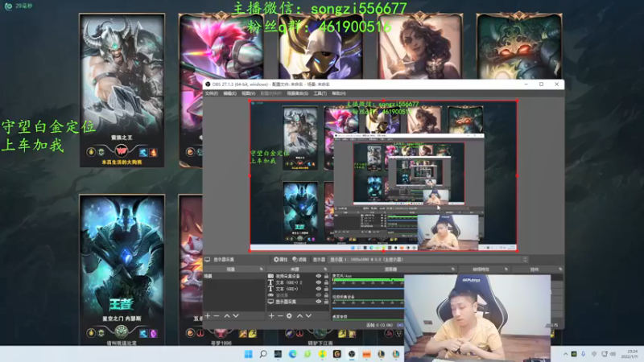Toggle visibility of 视频采集设备 source
Image resolution: width=644 pixels, height=362 pixels.
click(x=318, y=276)
